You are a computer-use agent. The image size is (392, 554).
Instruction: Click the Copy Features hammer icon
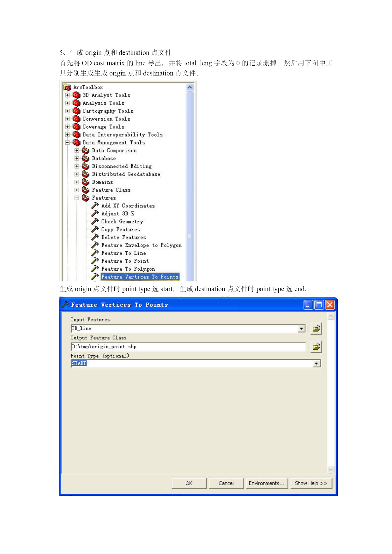click(95, 229)
